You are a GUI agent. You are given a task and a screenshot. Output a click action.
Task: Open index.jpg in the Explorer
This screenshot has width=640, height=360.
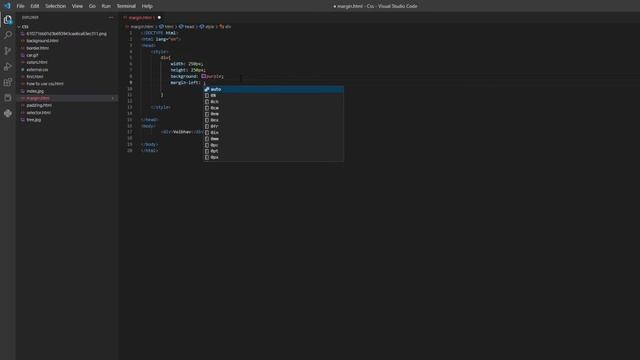[x=35, y=91]
